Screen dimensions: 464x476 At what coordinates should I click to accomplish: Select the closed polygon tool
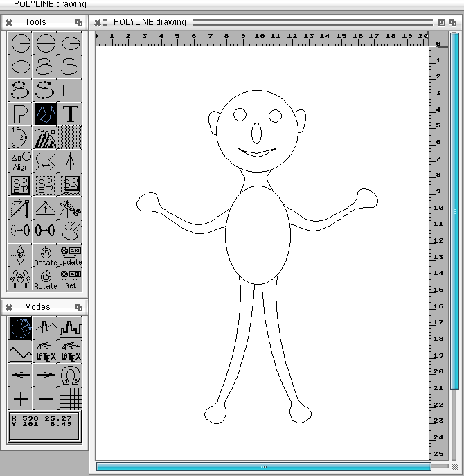click(21, 114)
